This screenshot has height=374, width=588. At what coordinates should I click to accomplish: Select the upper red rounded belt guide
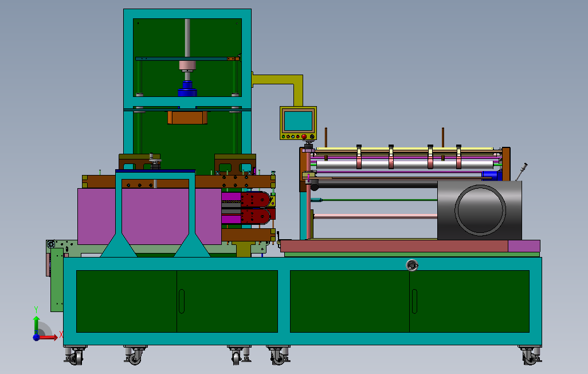click(256, 200)
